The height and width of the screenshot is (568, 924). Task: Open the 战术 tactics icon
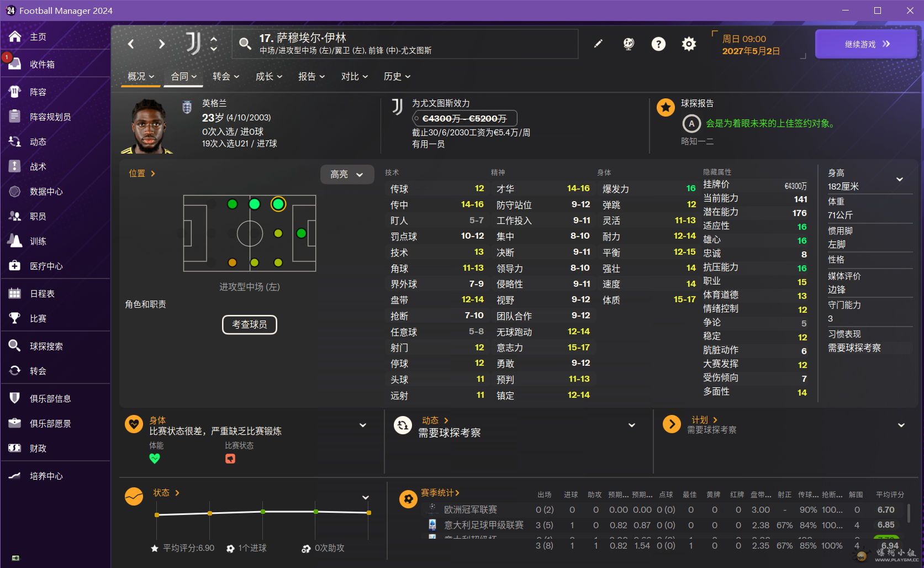coord(15,166)
